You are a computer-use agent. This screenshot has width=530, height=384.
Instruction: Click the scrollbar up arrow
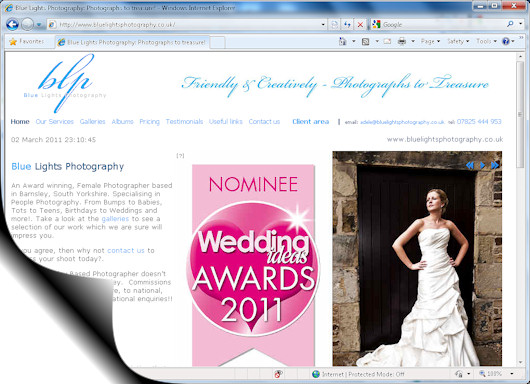click(520, 56)
